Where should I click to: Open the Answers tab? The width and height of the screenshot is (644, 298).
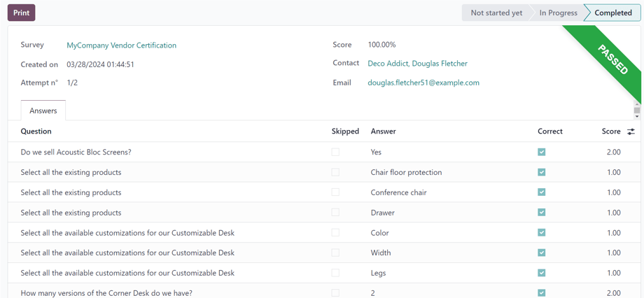(43, 111)
